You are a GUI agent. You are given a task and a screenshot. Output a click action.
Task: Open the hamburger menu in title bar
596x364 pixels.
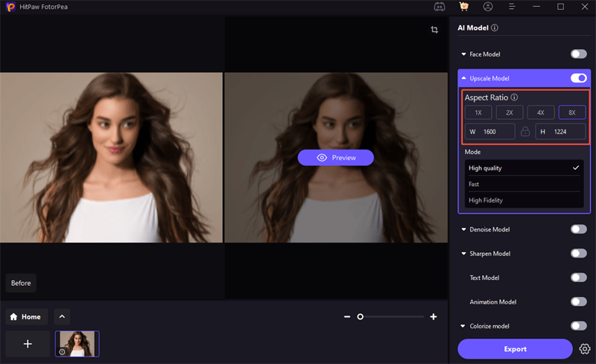pos(512,7)
